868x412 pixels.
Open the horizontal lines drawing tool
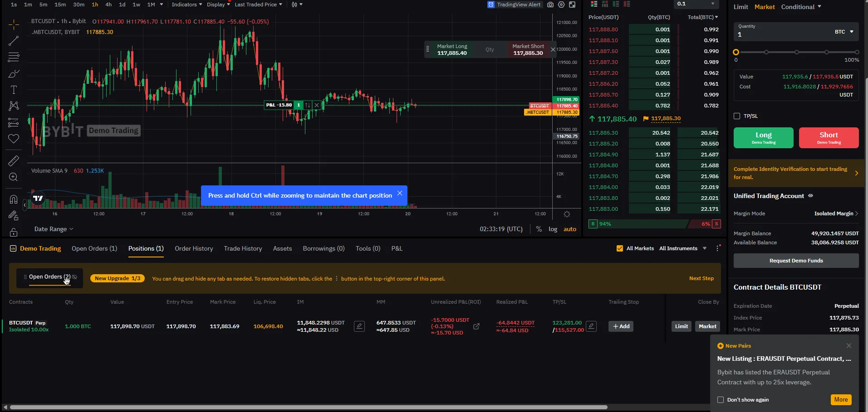14,57
